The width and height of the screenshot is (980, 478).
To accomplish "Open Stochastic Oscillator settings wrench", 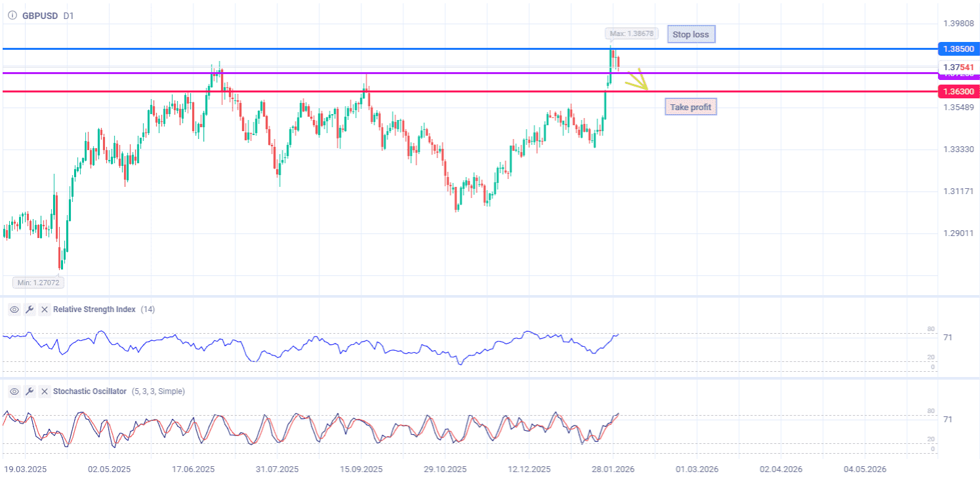I will click(30, 391).
